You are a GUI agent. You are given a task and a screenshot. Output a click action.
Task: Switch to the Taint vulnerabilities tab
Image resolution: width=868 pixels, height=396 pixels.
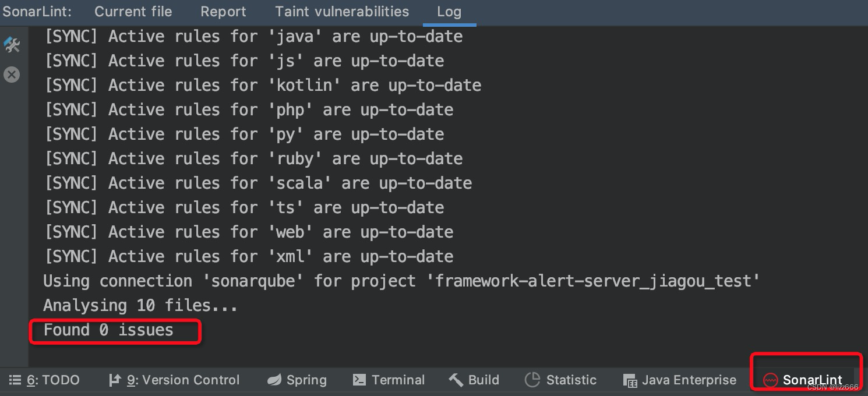pyautogui.click(x=342, y=12)
